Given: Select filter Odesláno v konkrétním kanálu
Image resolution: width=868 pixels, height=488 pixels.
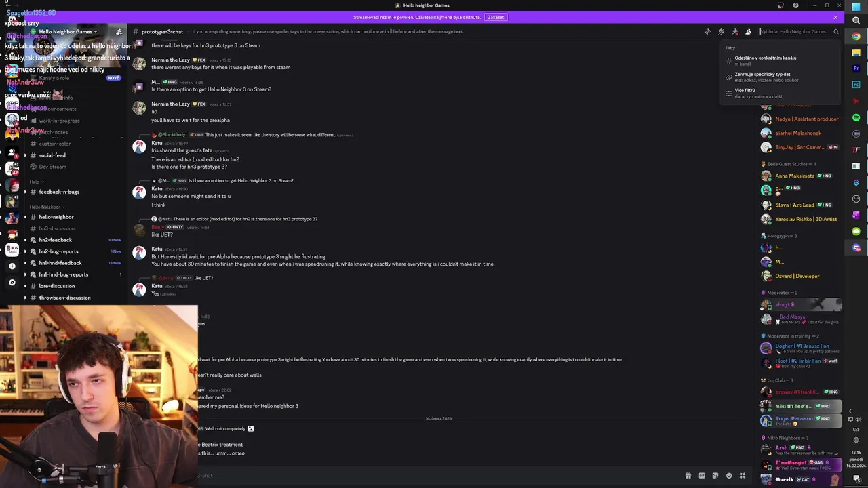Looking at the screenshot, I should (x=780, y=60).
